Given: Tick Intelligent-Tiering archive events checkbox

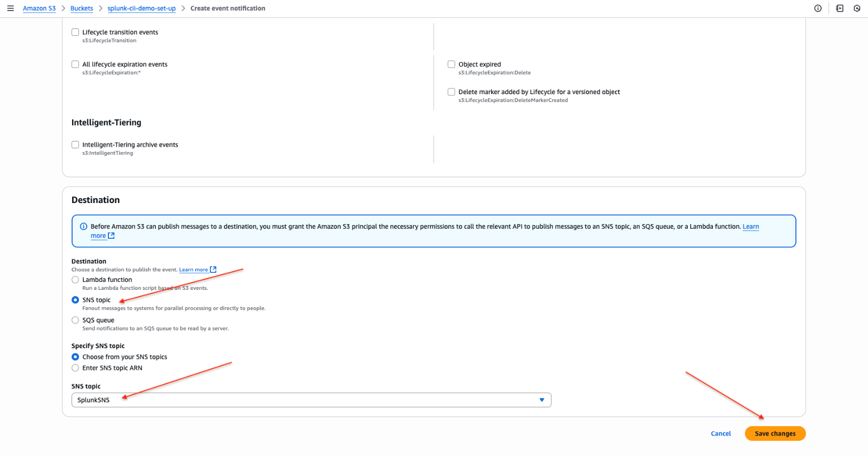Looking at the screenshot, I should click(75, 145).
